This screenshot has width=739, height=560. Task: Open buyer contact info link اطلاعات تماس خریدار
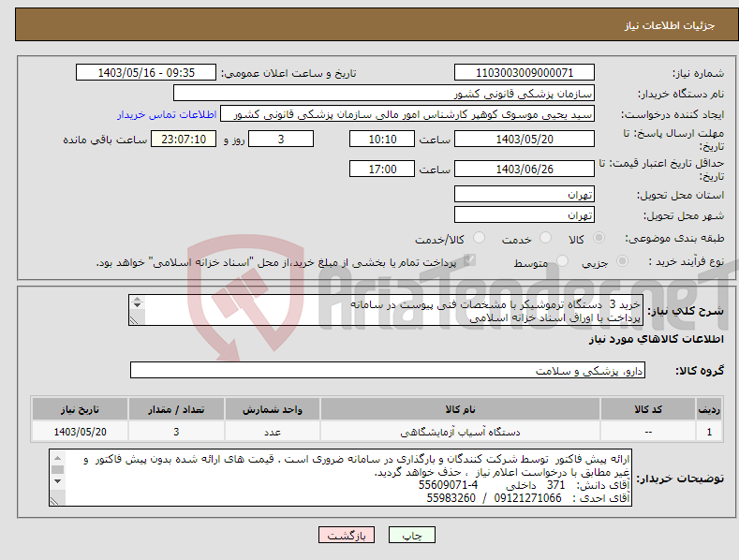pyautogui.click(x=167, y=114)
